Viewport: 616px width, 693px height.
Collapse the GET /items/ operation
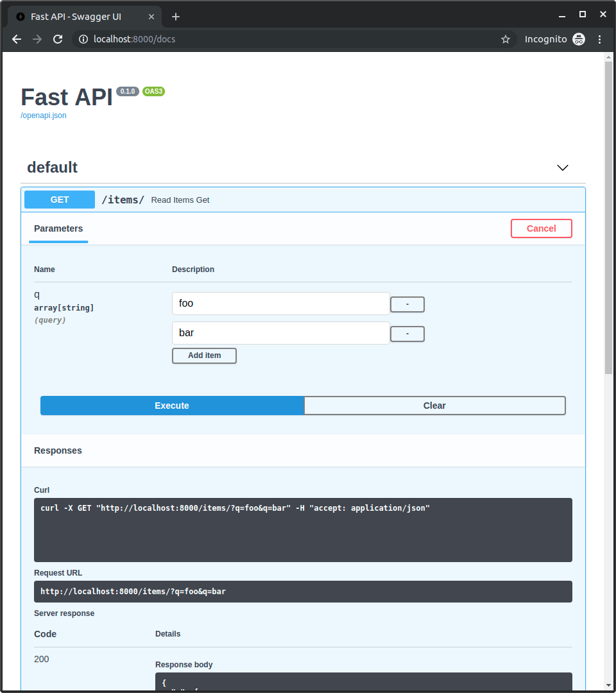coord(303,200)
